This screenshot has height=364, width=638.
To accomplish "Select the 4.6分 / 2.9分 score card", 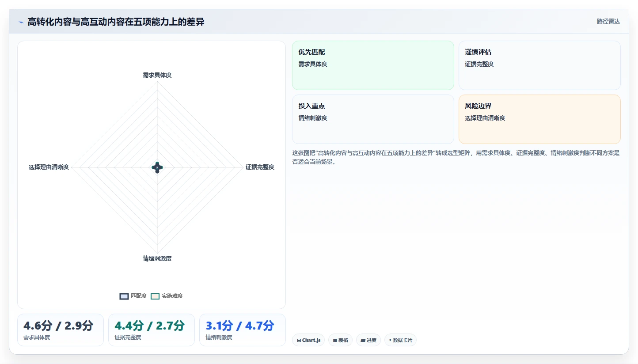I will (61, 330).
